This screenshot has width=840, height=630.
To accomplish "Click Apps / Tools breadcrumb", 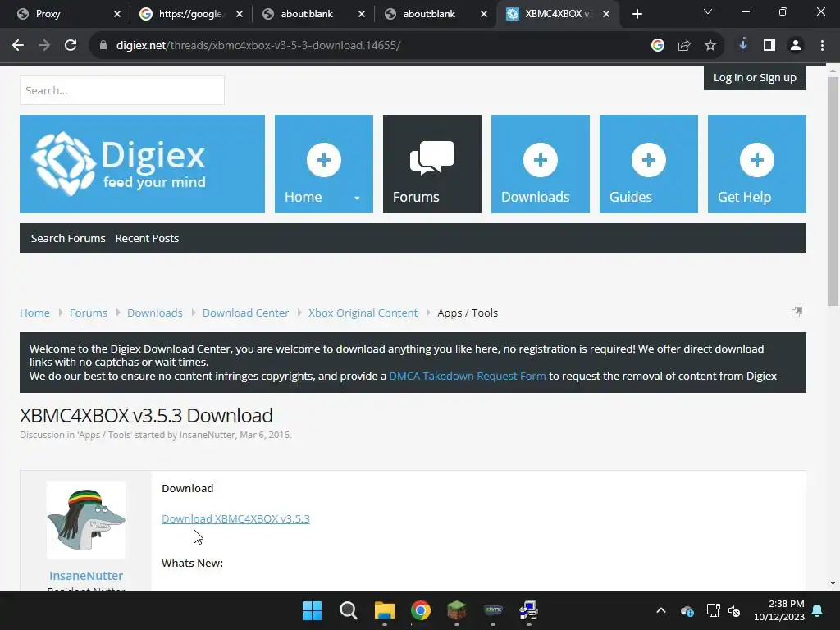I will (468, 313).
